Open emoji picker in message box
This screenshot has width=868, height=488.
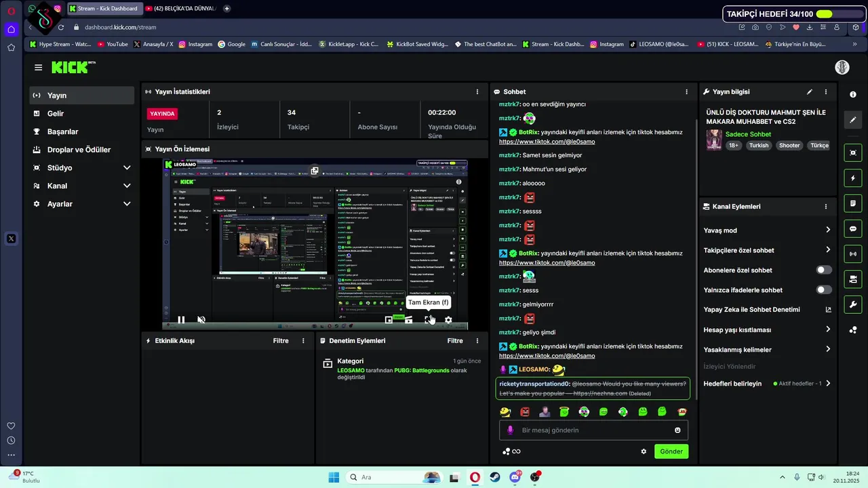(677, 430)
